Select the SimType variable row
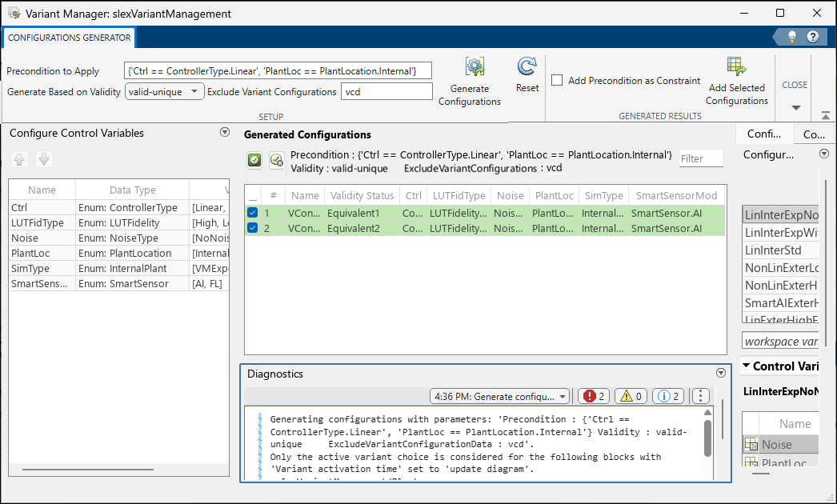Viewport: 837px width, 504px height. pos(119,268)
